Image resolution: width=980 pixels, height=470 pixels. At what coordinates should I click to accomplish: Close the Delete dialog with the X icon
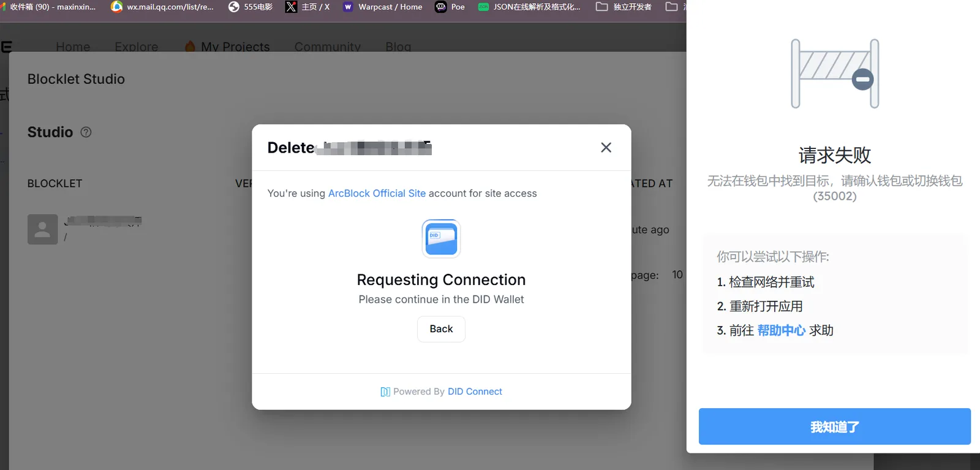606,148
